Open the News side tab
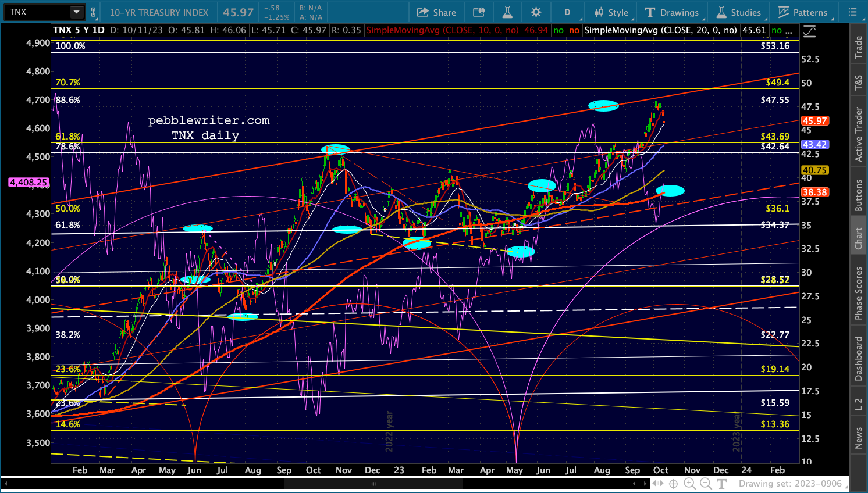Viewport: 868px width, 493px height. [859, 438]
